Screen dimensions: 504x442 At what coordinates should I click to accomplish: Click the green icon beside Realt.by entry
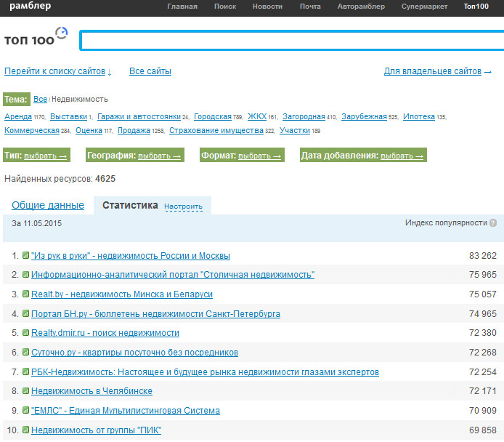[26, 294]
